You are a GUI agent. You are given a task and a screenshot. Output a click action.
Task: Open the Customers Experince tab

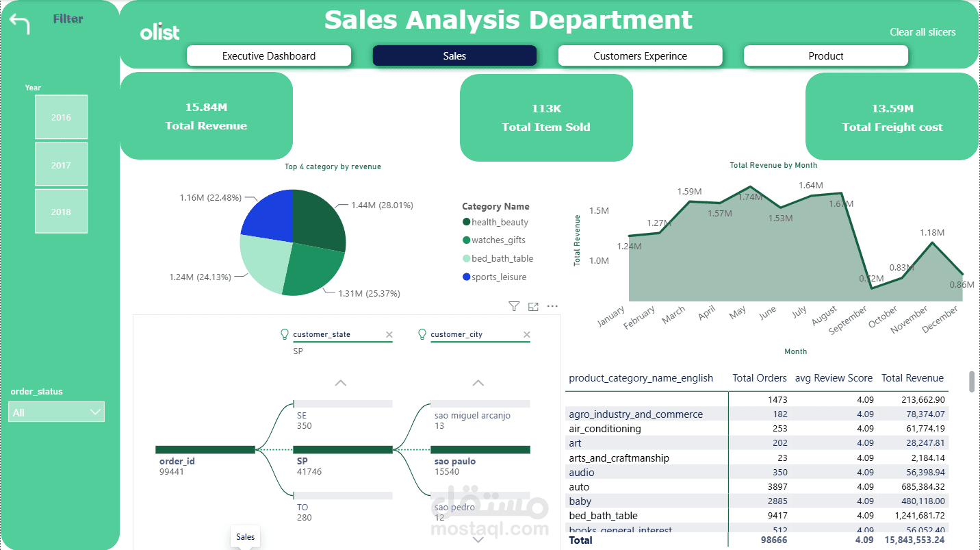641,56
